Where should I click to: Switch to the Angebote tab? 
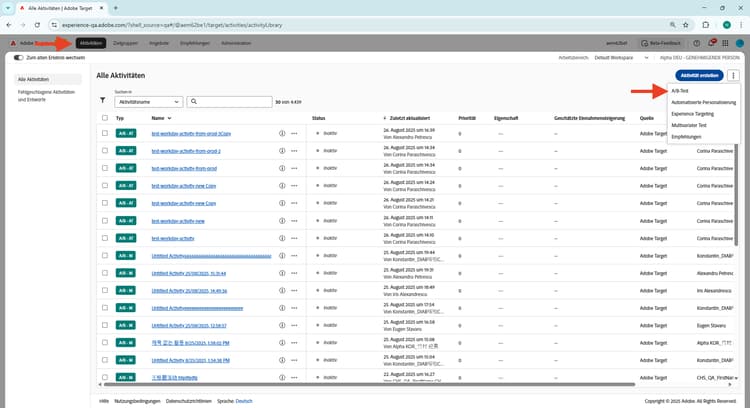click(159, 43)
